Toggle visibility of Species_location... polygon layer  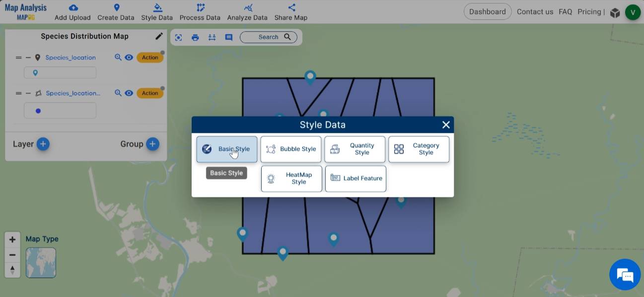(129, 93)
